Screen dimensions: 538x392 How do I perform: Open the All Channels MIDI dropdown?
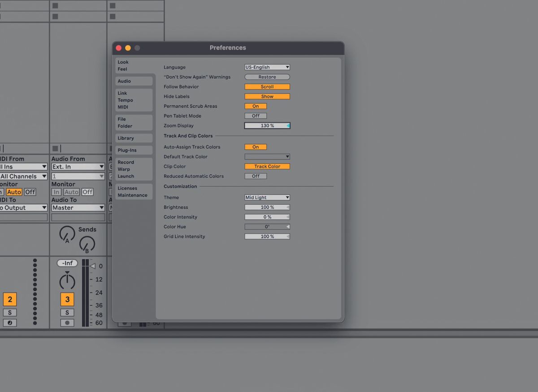(x=23, y=177)
